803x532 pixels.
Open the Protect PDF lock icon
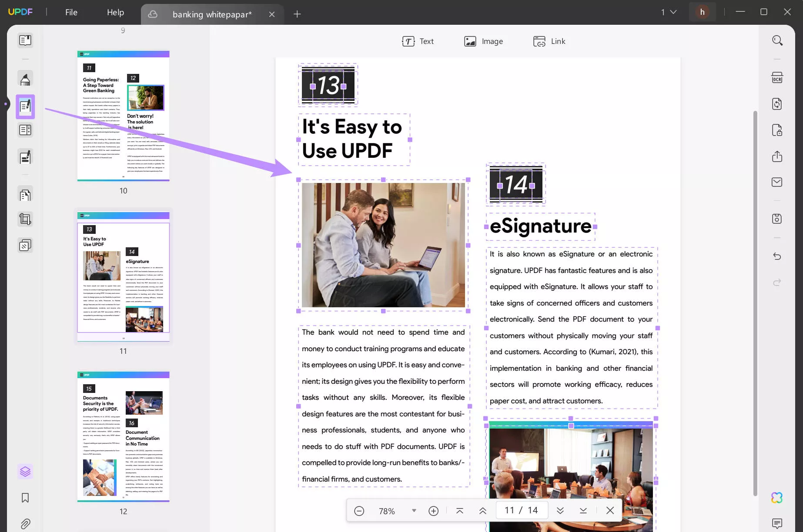(777, 130)
